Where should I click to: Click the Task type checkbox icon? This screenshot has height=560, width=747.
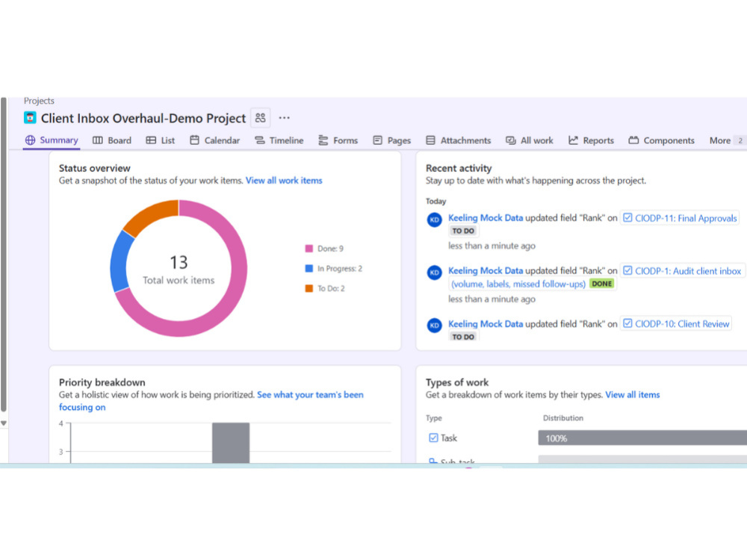pyautogui.click(x=433, y=438)
